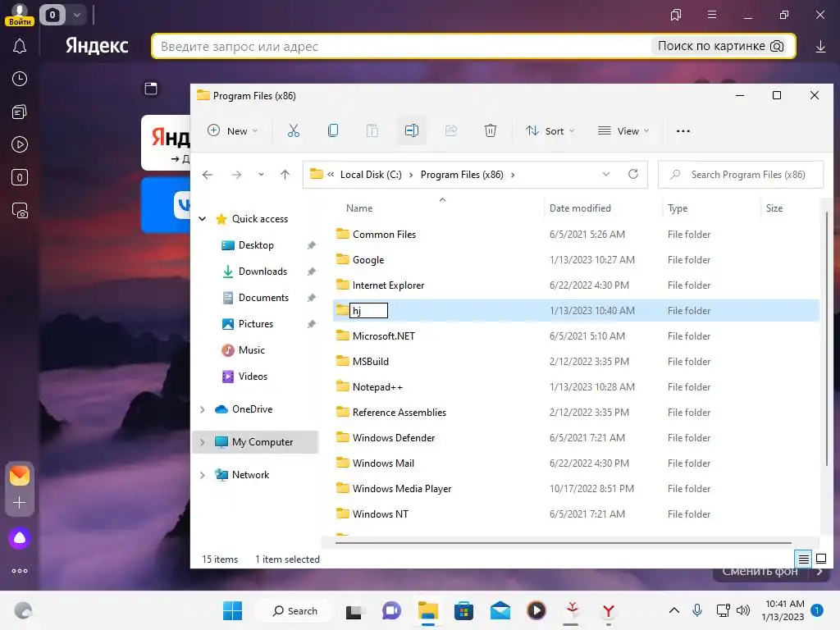Screen dimensions: 840x630
Task: Add a site with the sidebar plus icon
Action: click(x=20, y=503)
